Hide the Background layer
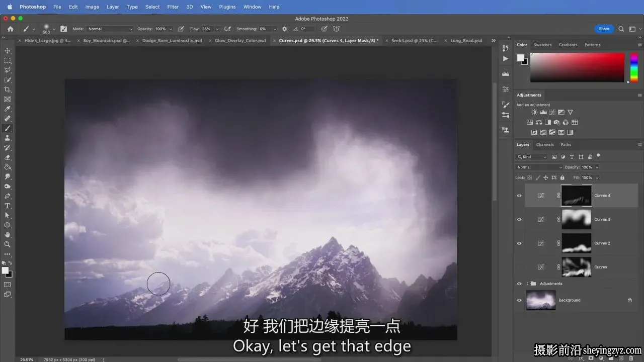The image size is (644, 362). (519, 300)
